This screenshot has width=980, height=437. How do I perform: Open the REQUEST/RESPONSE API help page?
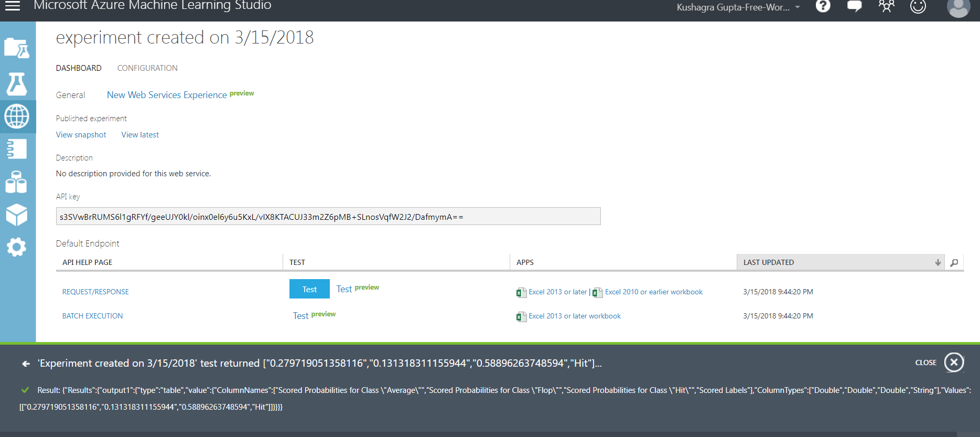pos(95,292)
